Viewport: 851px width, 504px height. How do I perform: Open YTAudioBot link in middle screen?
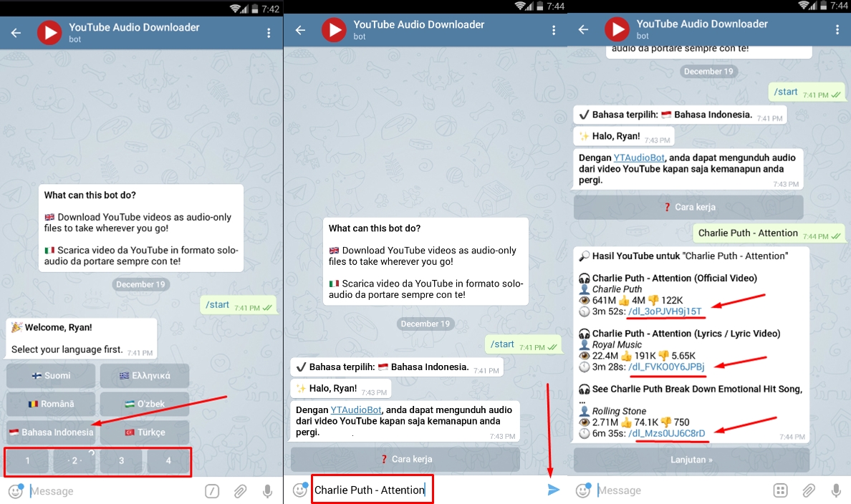(355, 409)
